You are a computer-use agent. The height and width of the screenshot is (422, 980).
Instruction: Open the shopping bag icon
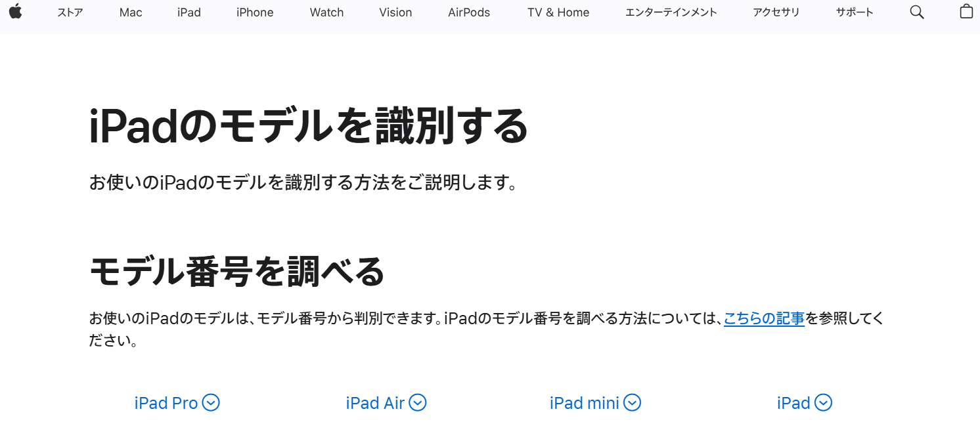(966, 11)
